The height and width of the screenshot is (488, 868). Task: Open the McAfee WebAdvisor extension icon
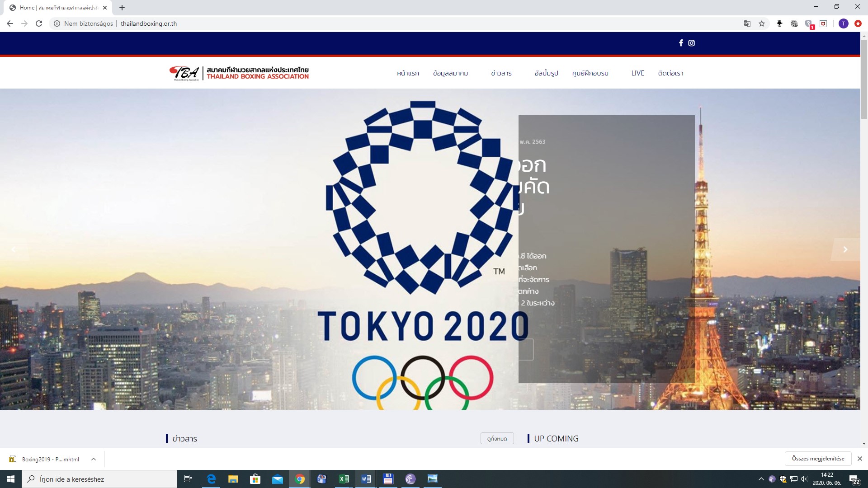pyautogui.click(x=823, y=23)
